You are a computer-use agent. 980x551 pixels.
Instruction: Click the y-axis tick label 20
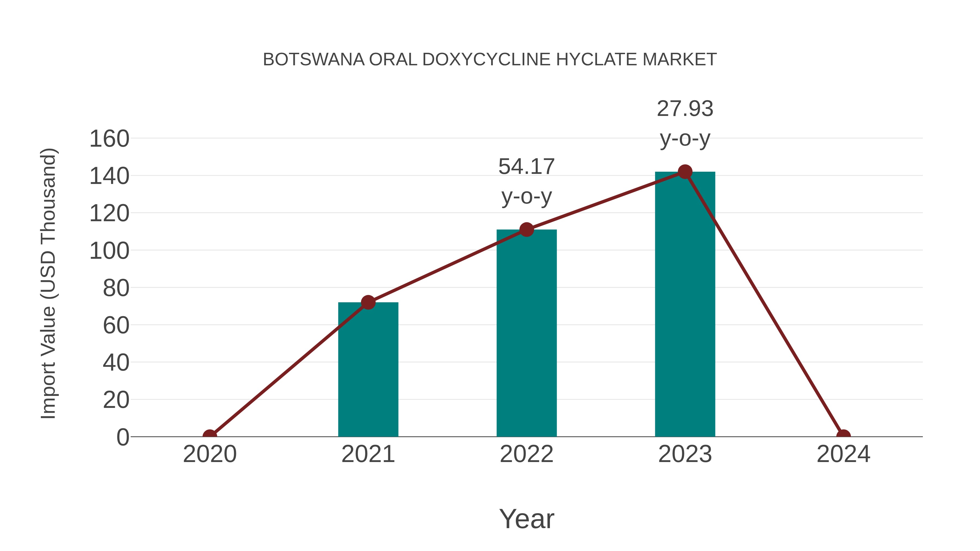point(116,400)
